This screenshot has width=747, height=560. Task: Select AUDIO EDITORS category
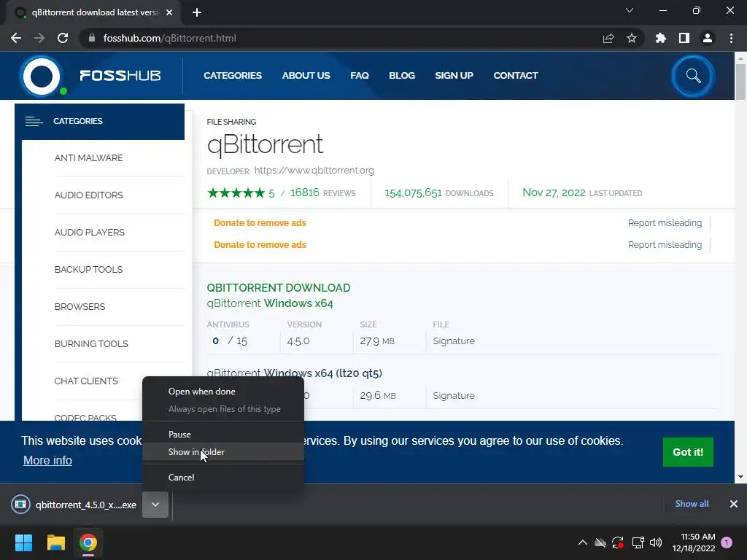88,195
